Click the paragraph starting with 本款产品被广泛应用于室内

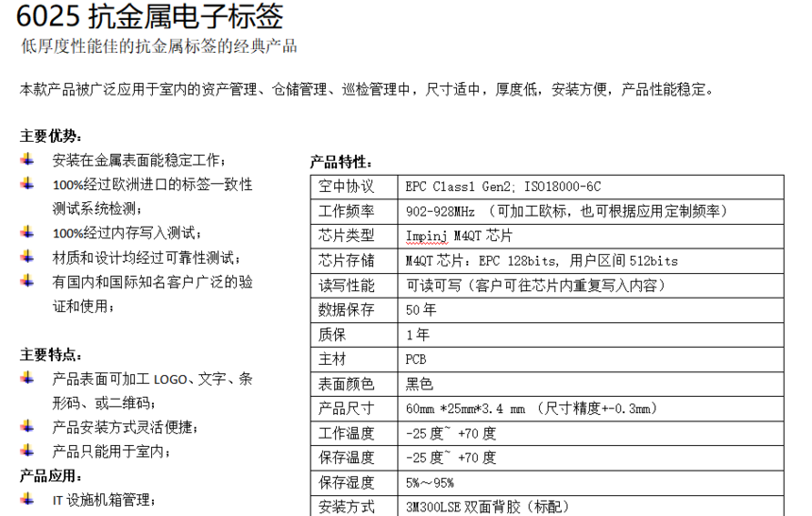366,90
